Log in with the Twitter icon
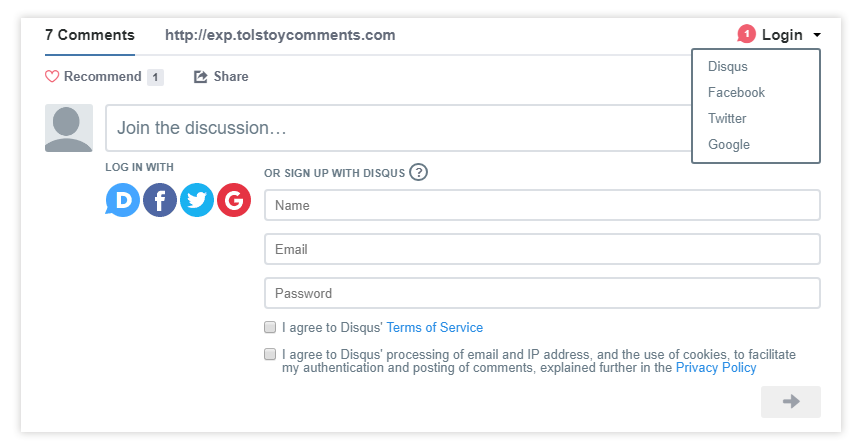This screenshot has width=860, height=448. 197,200
